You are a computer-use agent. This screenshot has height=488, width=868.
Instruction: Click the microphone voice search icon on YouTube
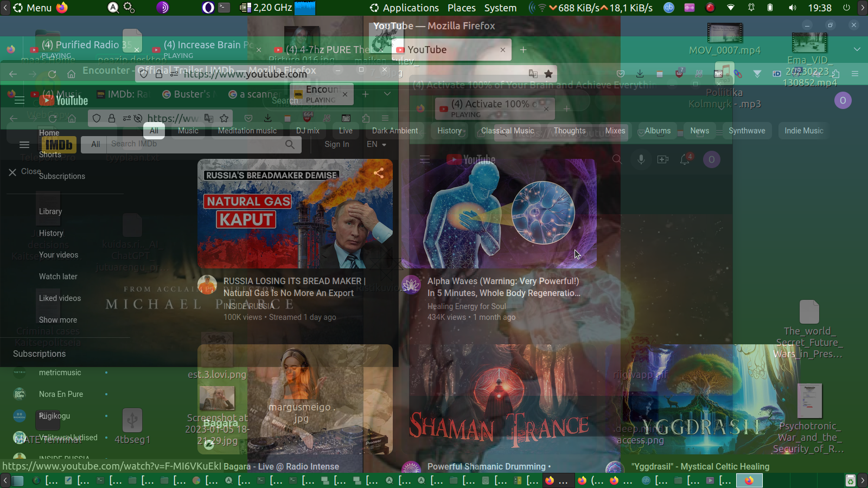tap(641, 159)
